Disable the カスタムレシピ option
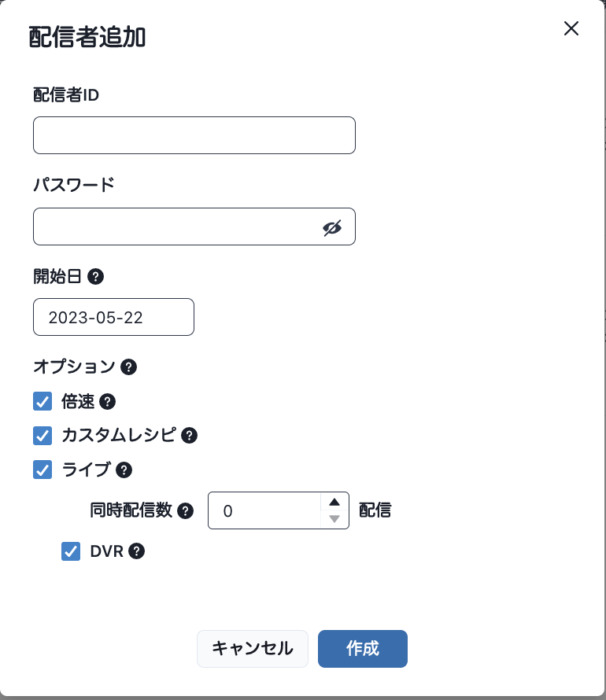Image resolution: width=606 pixels, height=700 pixels. (42, 436)
